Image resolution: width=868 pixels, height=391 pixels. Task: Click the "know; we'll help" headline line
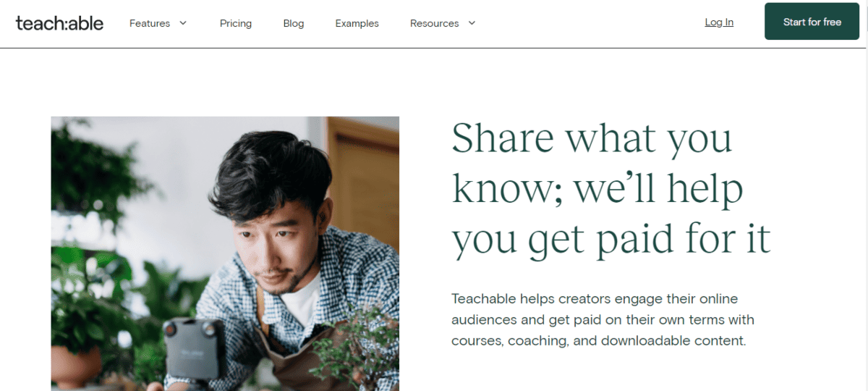[597, 189]
